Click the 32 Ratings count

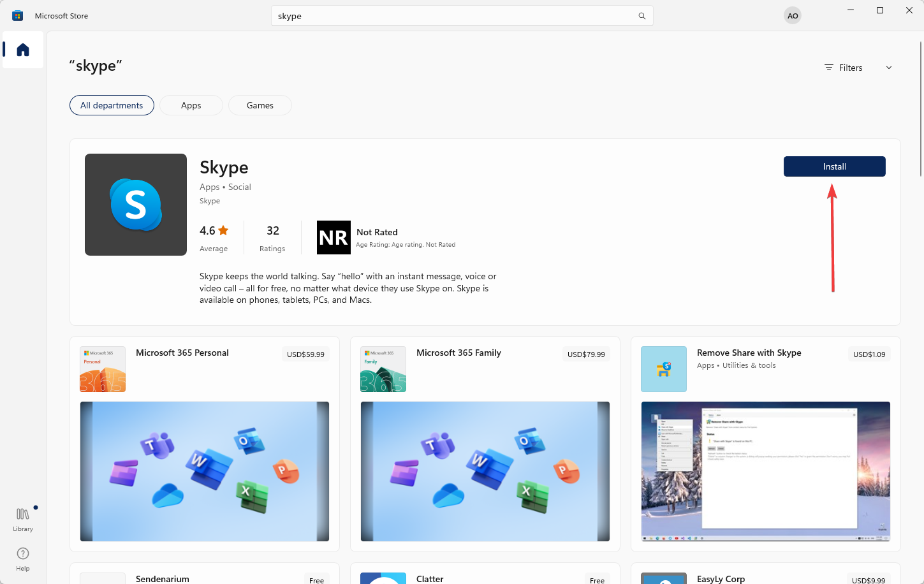coord(272,238)
